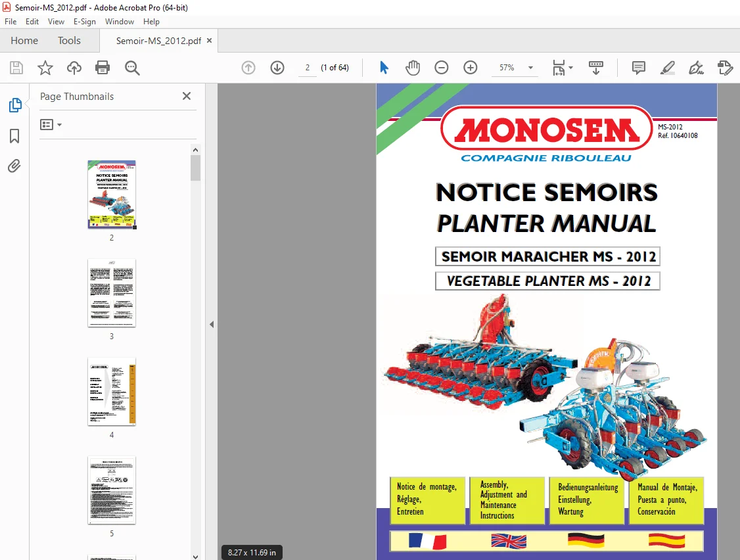The image size is (740, 560).
Task: Click the (1 of 64) page count text
Action: 335,68
